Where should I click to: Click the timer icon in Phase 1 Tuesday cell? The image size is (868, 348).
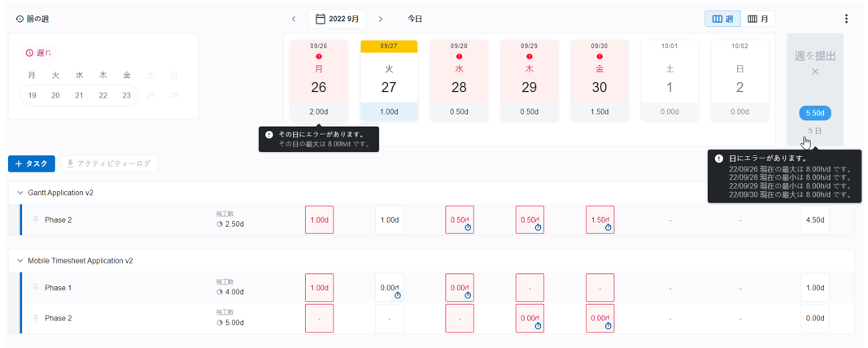[x=398, y=296]
